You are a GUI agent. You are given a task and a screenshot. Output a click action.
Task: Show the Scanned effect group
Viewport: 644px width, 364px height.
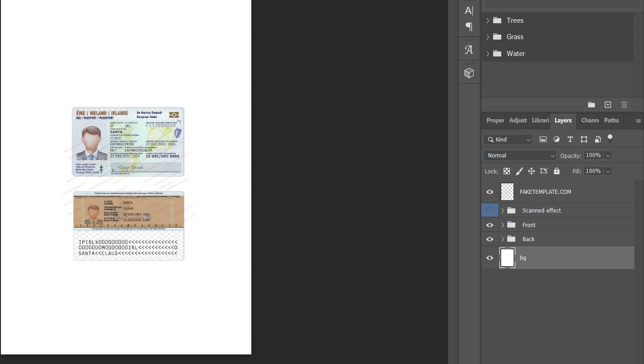click(x=489, y=210)
